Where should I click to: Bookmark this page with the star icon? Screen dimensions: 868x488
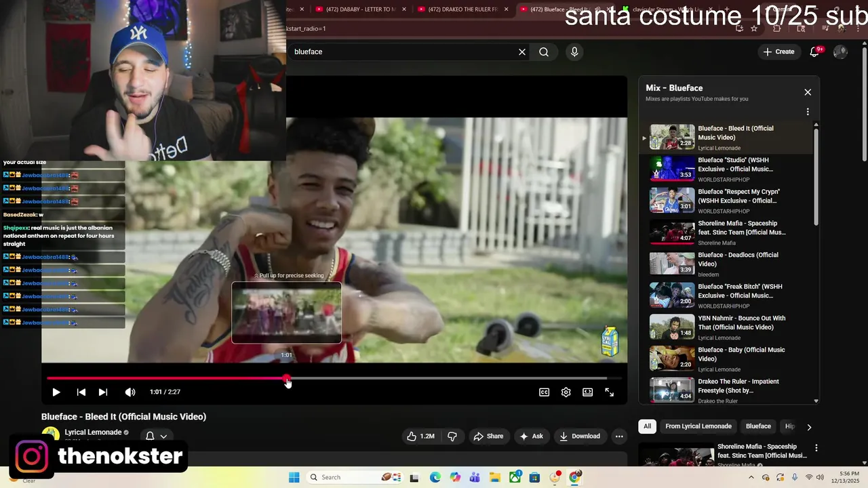[x=754, y=28]
